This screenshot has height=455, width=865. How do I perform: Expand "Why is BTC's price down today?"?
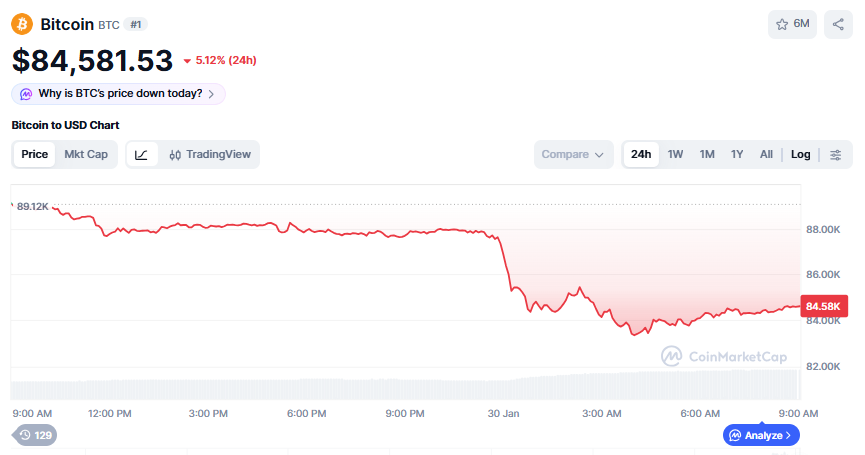[118, 93]
